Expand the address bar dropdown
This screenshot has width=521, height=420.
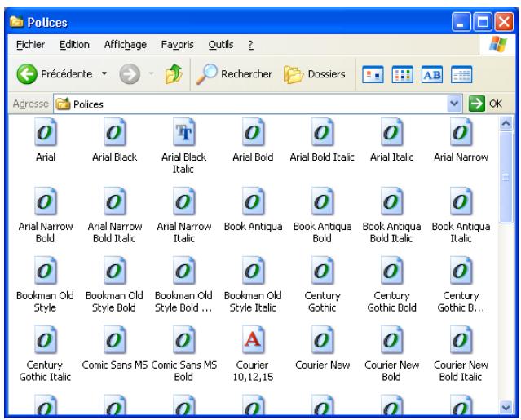click(x=454, y=104)
